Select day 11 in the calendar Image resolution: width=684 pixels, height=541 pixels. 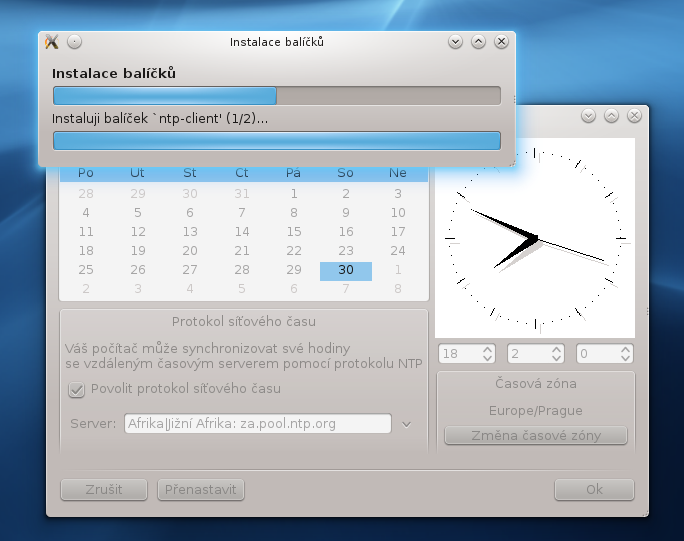click(x=86, y=232)
